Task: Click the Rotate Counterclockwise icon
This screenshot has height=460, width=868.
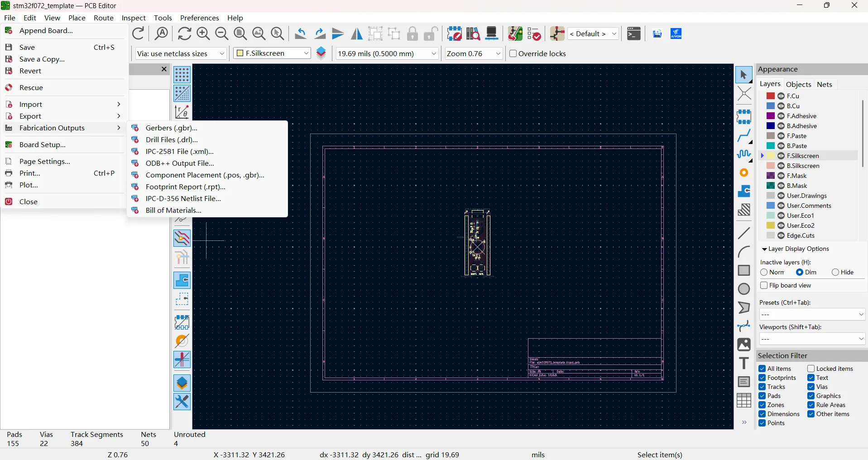Action: coord(301,34)
